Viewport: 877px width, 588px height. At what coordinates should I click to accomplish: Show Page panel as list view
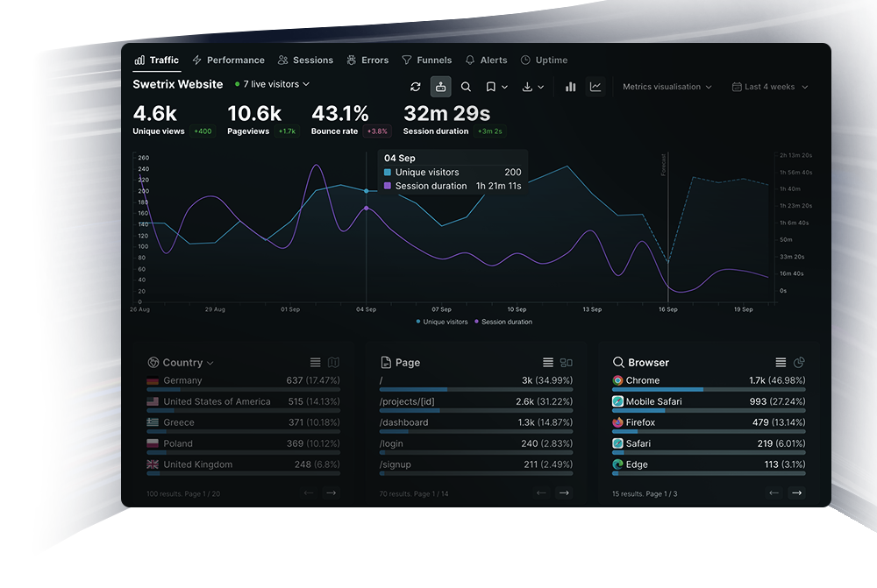(x=548, y=362)
